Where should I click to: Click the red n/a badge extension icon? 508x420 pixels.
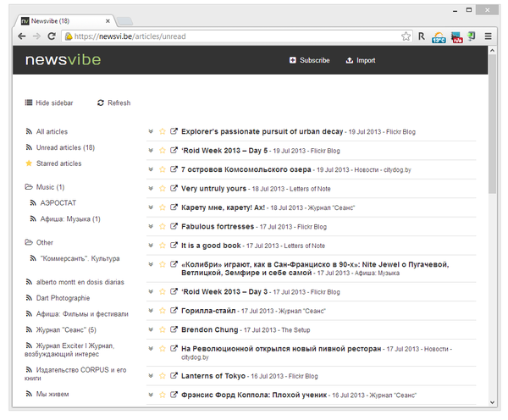[457, 37]
